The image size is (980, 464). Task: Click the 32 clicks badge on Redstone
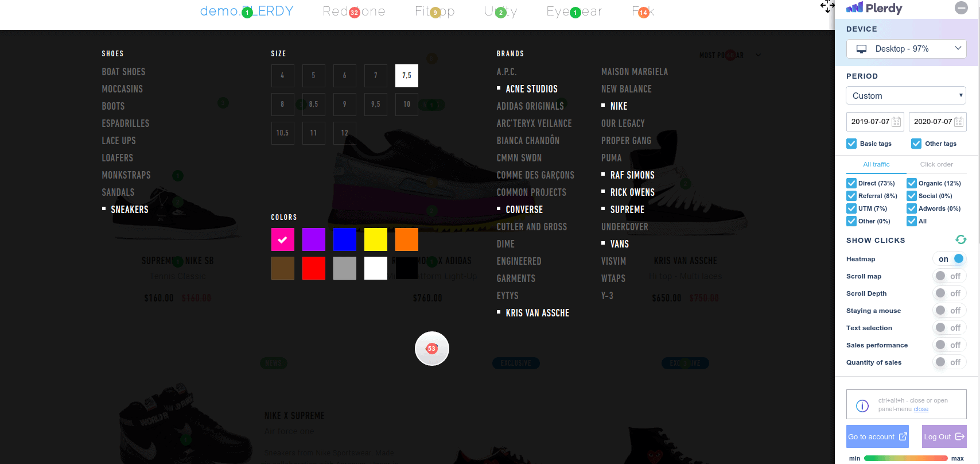(355, 12)
